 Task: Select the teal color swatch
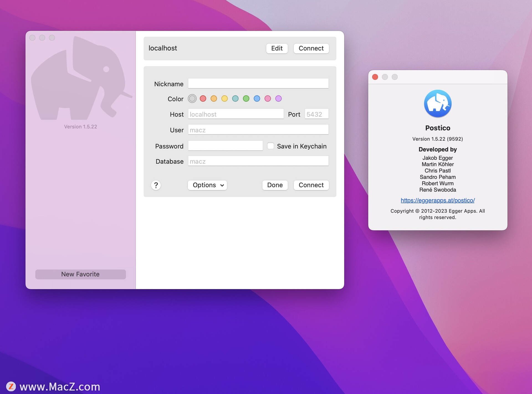(x=235, y=99)
